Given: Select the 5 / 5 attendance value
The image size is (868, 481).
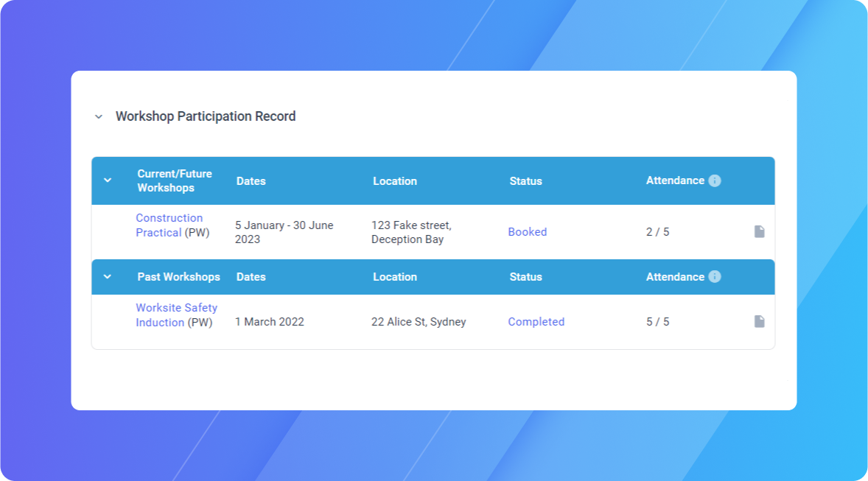Looking at the screenshot, I should click(x=657, y=322).
